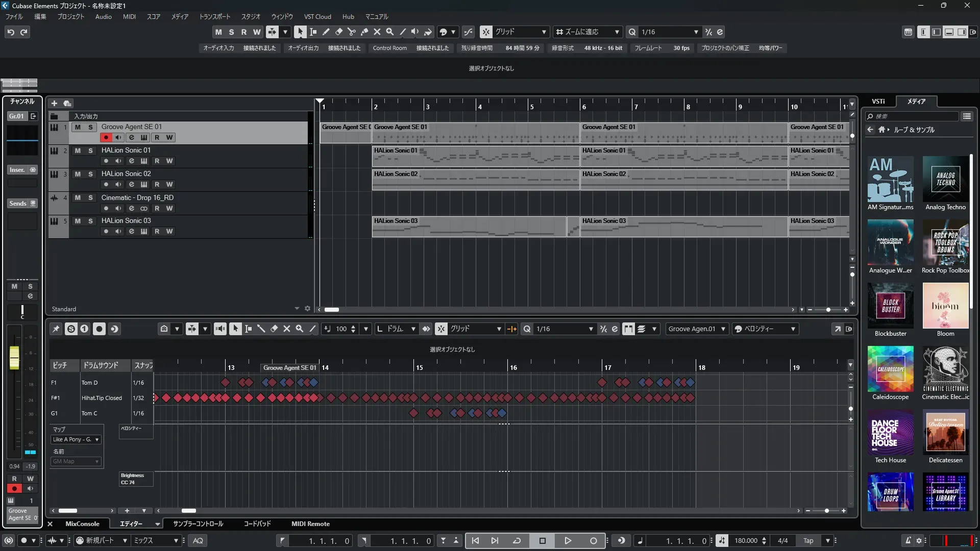Screen dimensions: 980x551
Task: Select the Glue tool in main toolbar
Action: (x=364, y=32)
